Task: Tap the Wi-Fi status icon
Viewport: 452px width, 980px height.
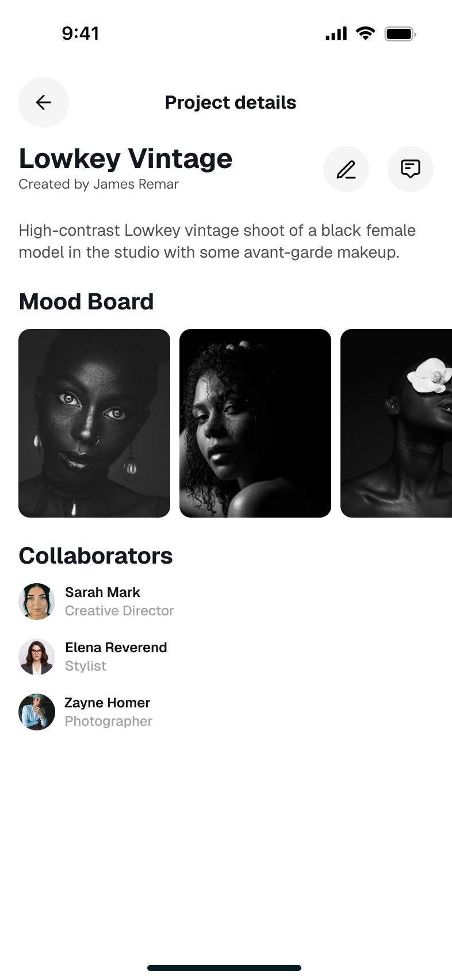Action: 365,33
